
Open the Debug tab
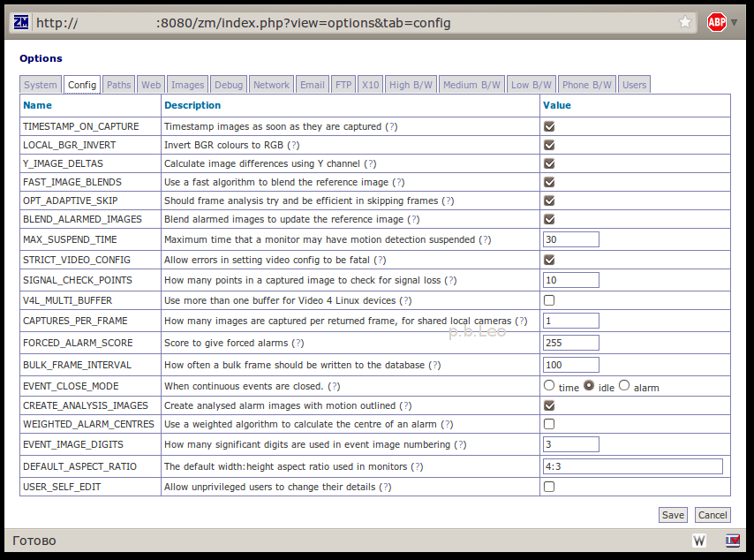[229, 85]
